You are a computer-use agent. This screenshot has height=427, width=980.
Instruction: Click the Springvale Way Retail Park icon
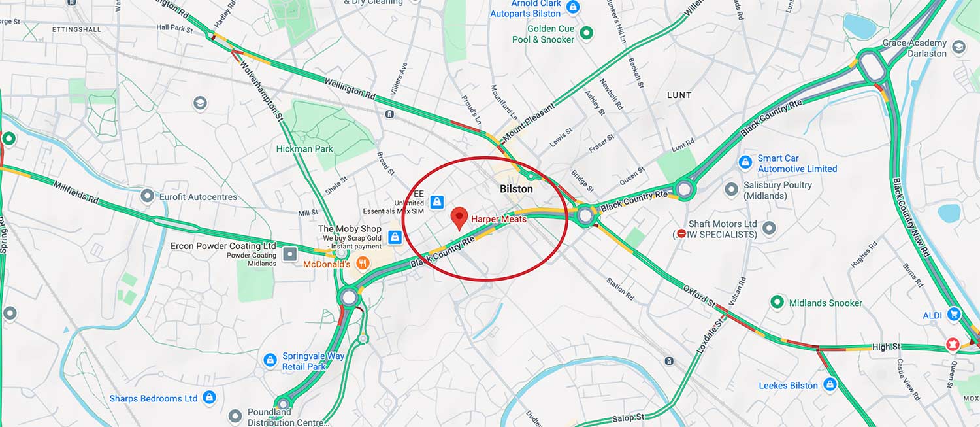point(270,360)
